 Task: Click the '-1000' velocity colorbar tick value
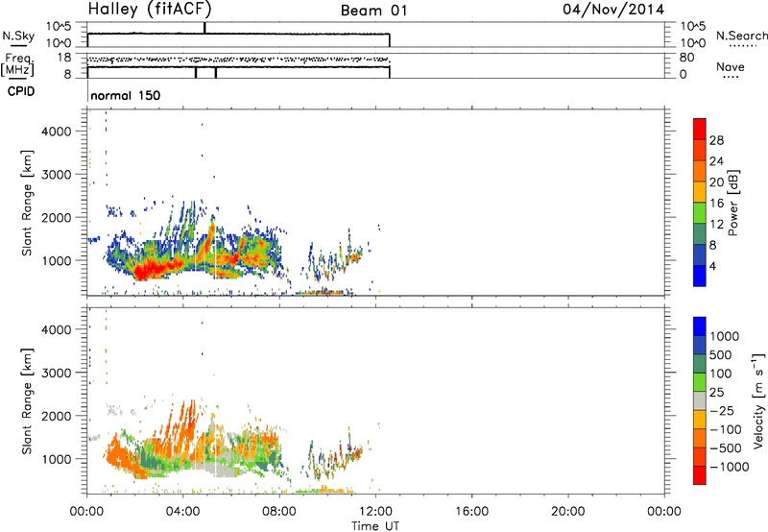(729, 467)
